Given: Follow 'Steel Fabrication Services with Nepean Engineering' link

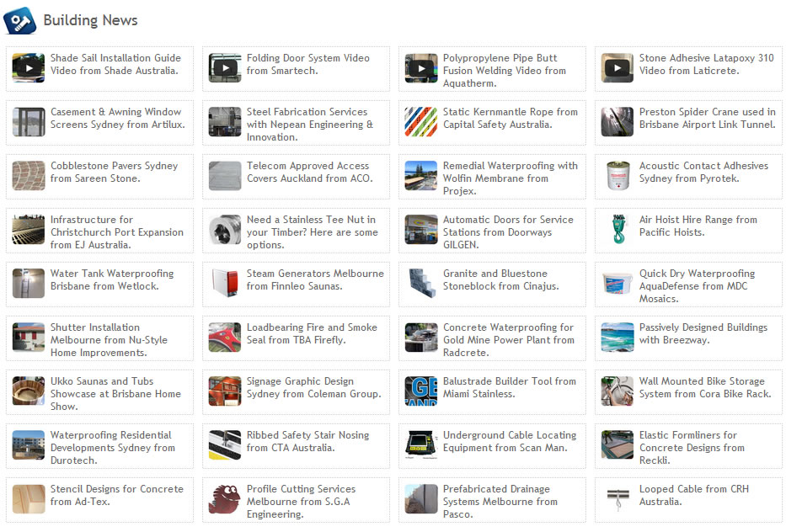Looking at the screenshot, I should pyautogui.click(x=310, y=125).
